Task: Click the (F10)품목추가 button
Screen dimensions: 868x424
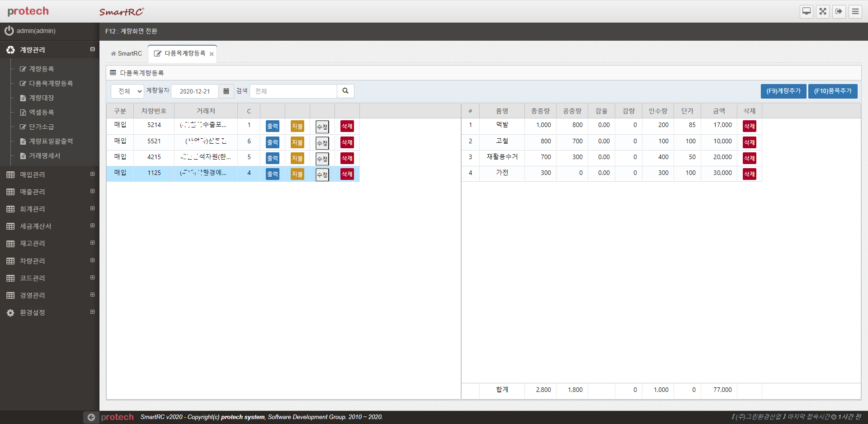Action: point(833,91)
